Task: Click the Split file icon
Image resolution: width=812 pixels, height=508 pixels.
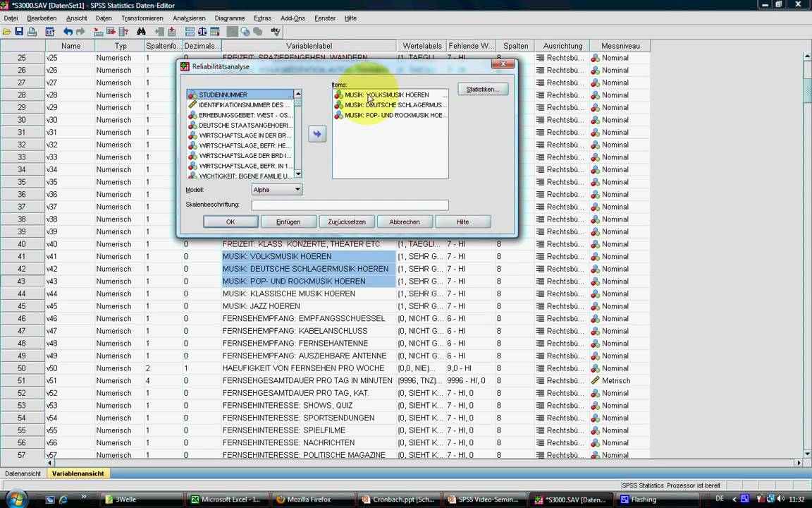Action: coord(190,32)
